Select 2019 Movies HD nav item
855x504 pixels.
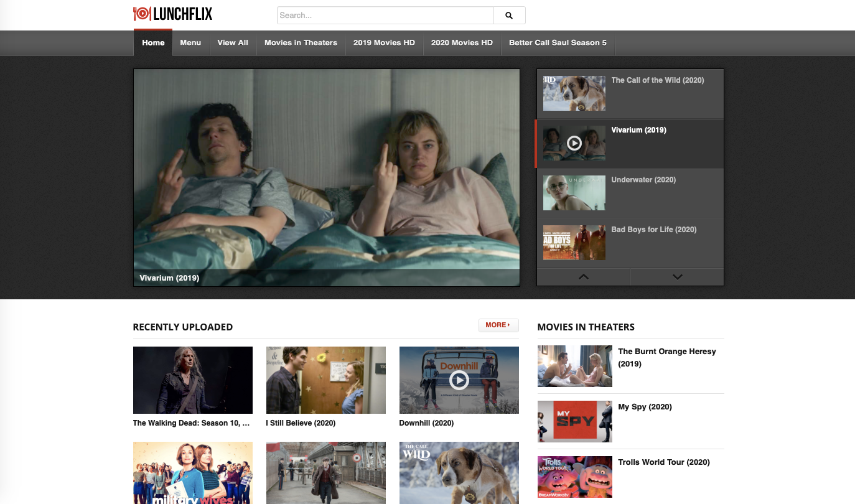[x=384, y=43]
